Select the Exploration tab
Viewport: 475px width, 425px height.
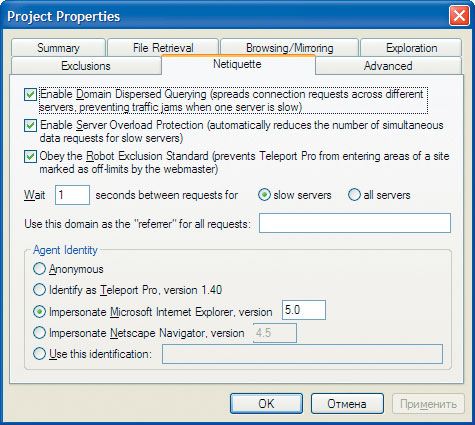click(411, 48)
